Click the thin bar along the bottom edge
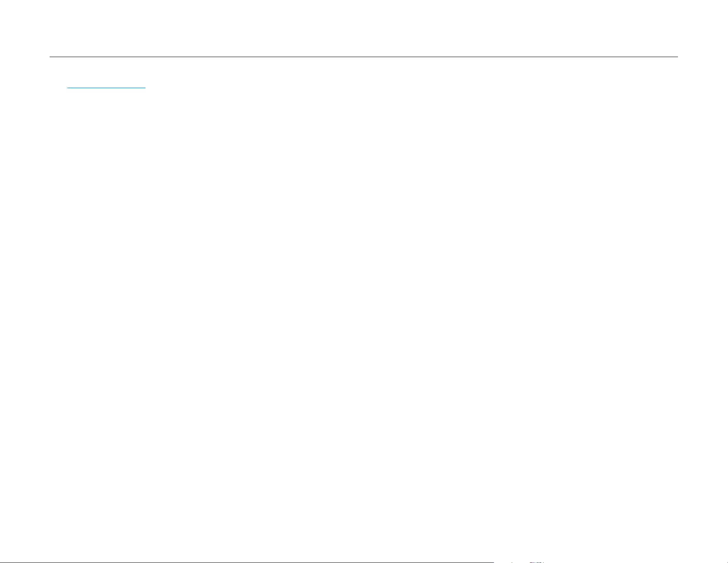Image resolution: width=728 pixels, height=563 pixels. (247, 563)
